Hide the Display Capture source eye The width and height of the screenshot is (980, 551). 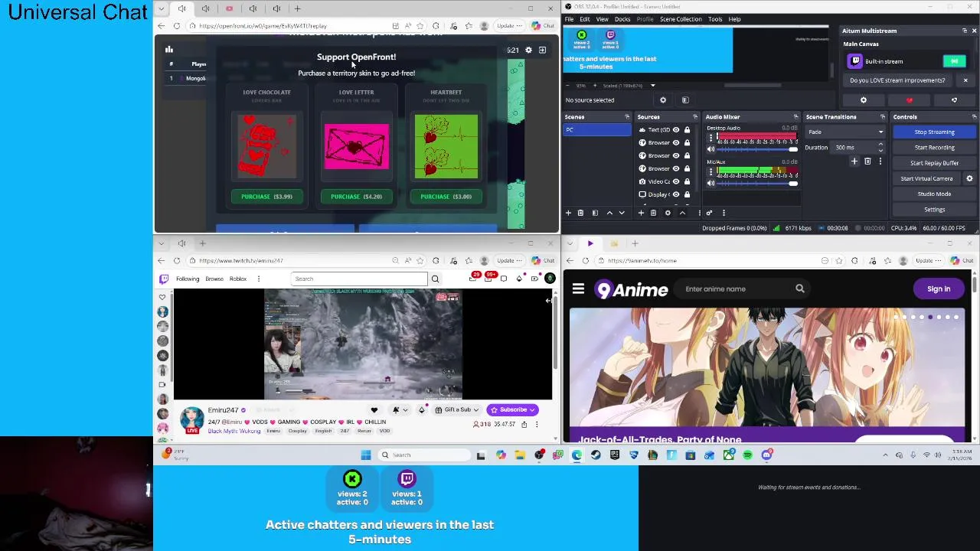pos(676,194)
